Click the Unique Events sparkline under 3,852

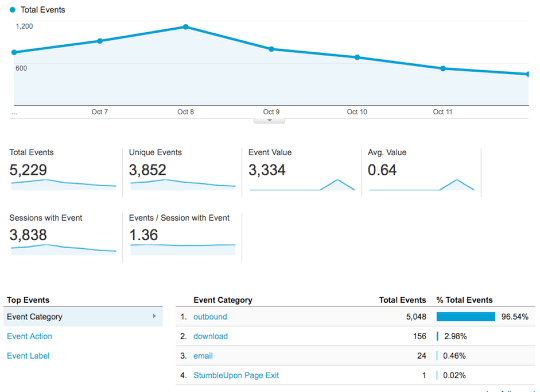(183, 185)
